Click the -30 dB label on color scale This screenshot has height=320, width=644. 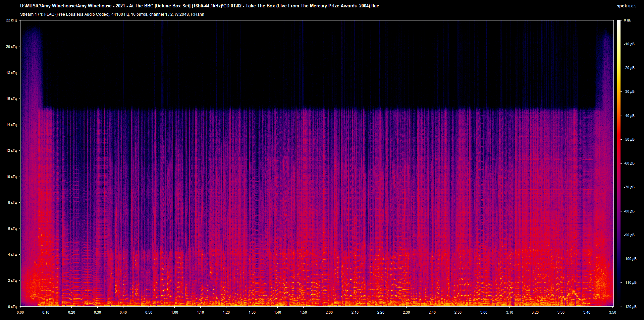point(629,92)
